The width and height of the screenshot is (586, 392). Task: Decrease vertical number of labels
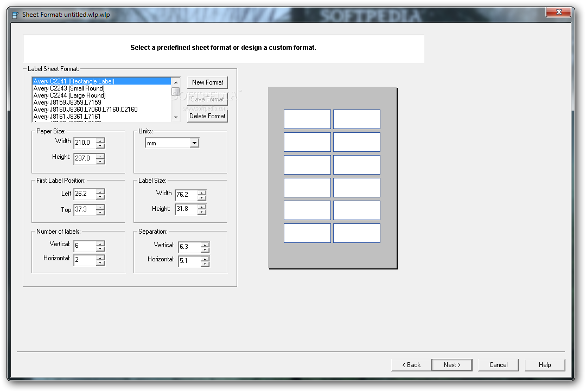100,249
